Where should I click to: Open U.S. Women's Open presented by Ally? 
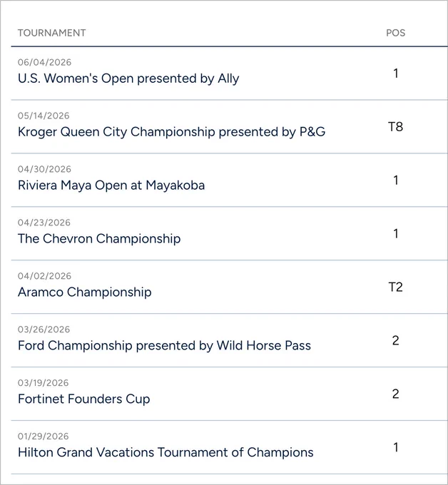(x=128, y=78)
